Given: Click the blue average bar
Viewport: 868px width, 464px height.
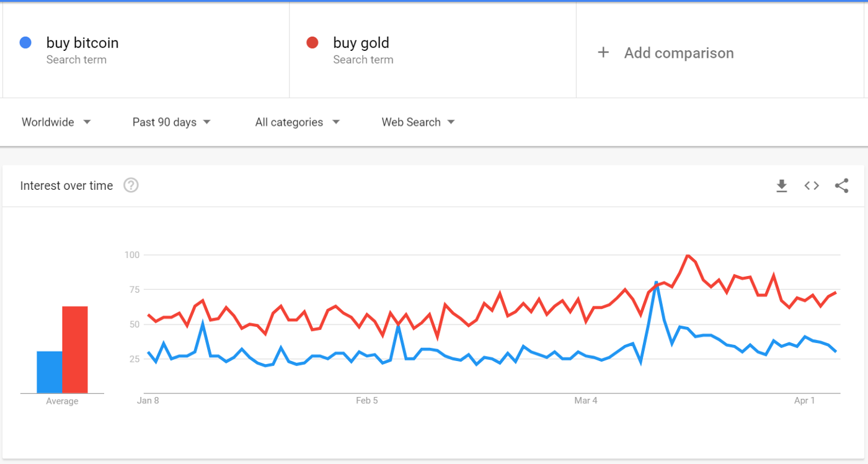Looking at the screenshot, I should click(x=50, y=372).
